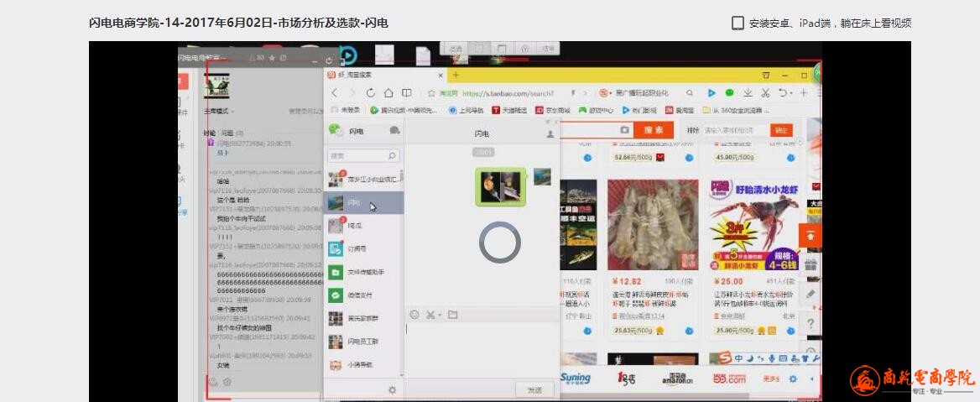
Task: Click the 更多 link in bottom bar
Action: click(771, 379)
